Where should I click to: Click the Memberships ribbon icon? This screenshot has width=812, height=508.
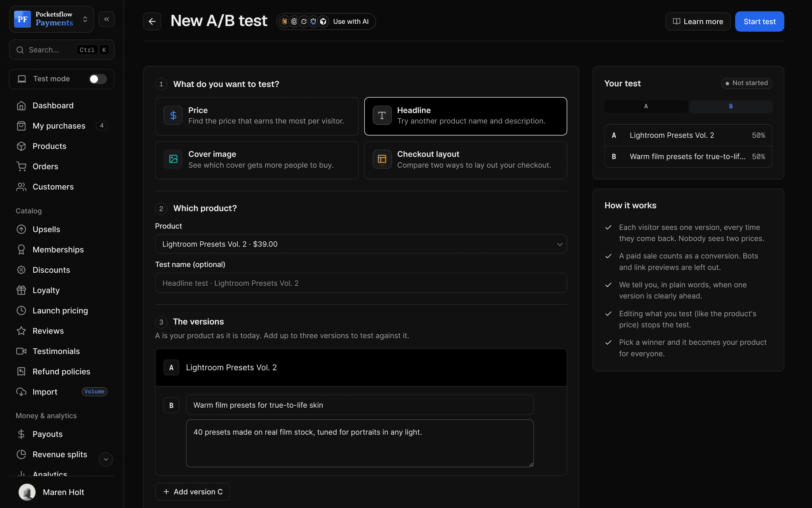click(21, 250)
